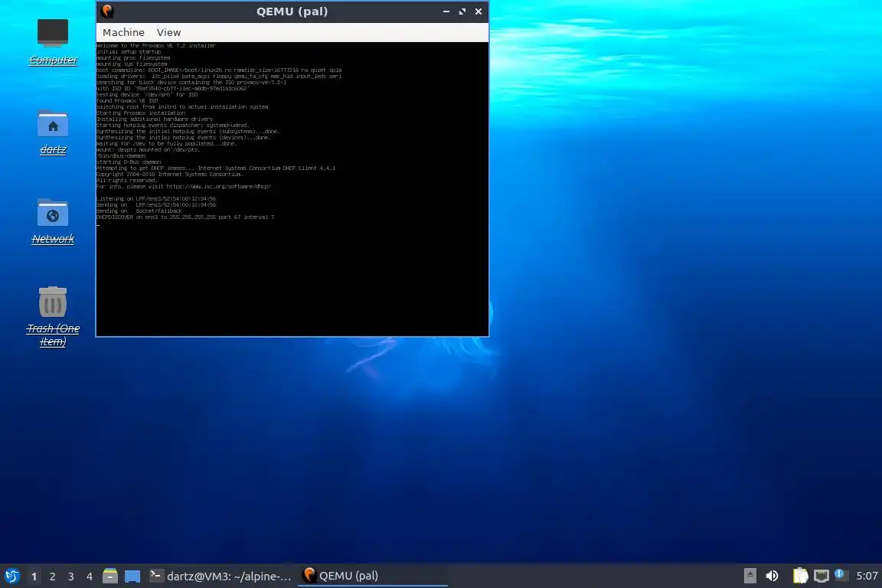The image size is (882, 588).
Task: Click the DHCPDISCOVER console line
Action: point(185,217)
